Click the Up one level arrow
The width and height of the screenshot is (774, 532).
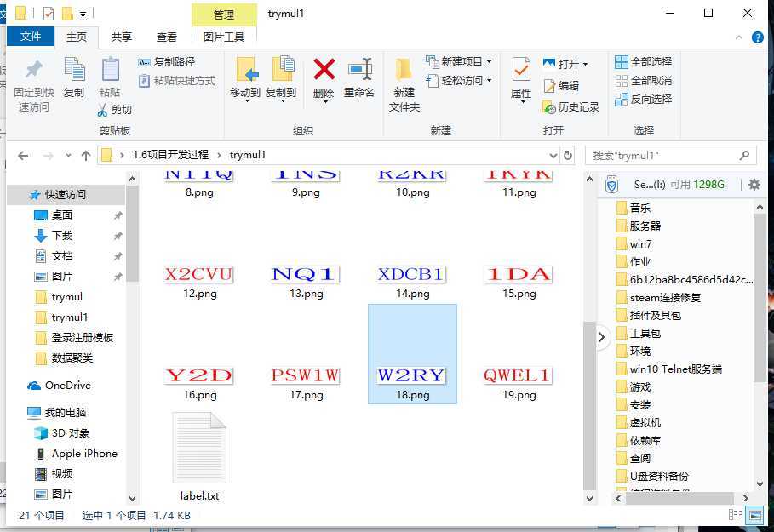[x=86, y=156]
